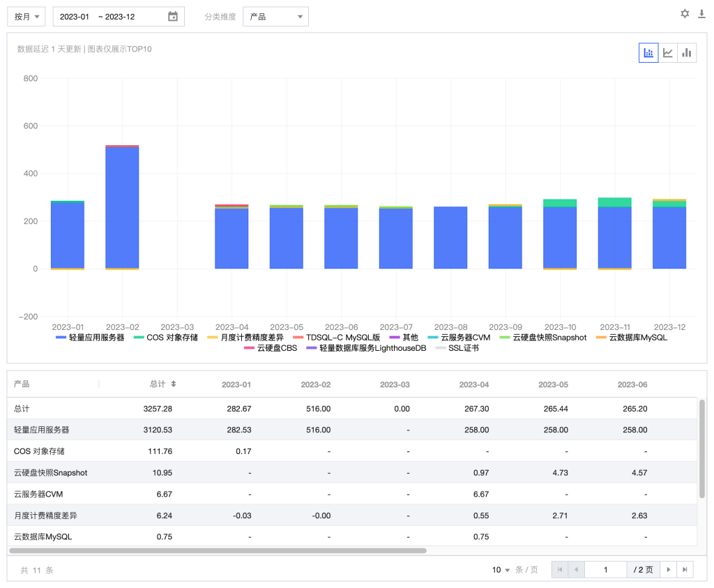Viewport: 714px width, 588px height.
Task: Open the rows-per-page dropdown
Action: [502, 570]
